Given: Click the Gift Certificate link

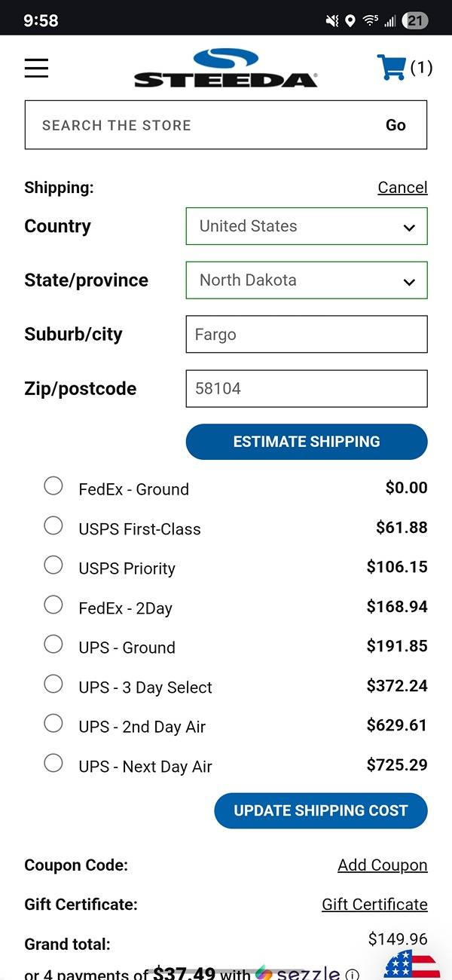Looking at the screenshot, I should pos(374,904).
